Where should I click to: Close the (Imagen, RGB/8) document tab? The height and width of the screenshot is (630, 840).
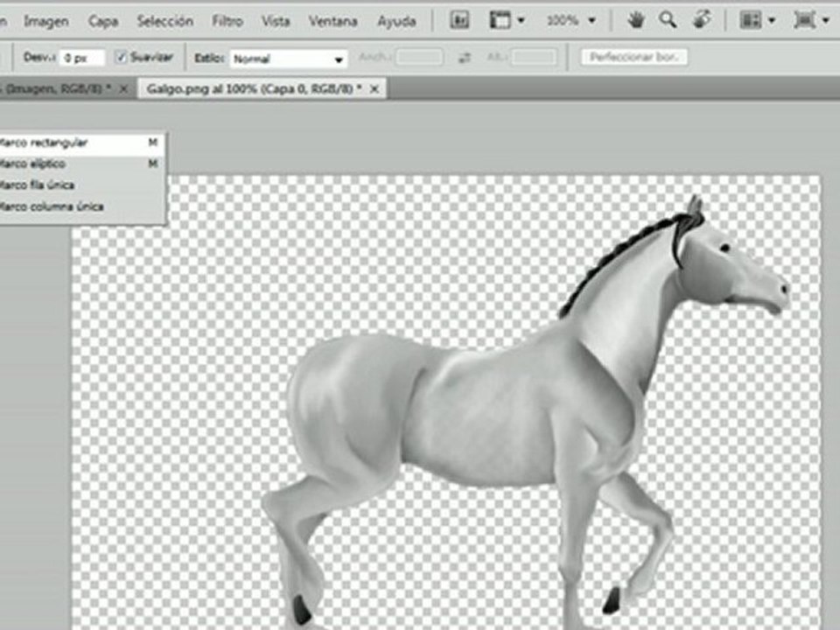[x=123, y=89]
